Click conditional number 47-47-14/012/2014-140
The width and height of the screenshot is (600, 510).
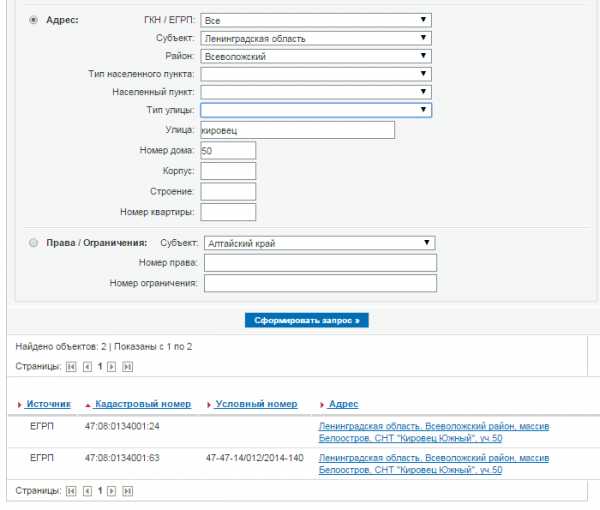[x=254, y=458]
